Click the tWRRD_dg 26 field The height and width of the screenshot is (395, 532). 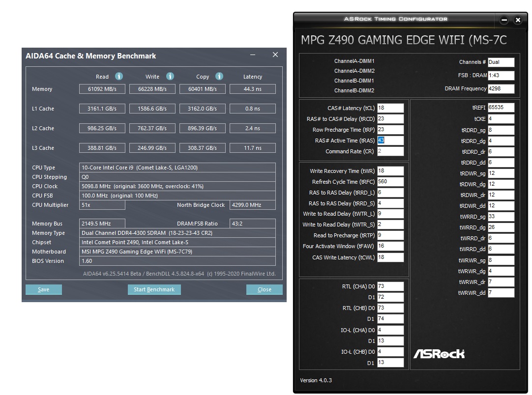[x=501, y=227]
